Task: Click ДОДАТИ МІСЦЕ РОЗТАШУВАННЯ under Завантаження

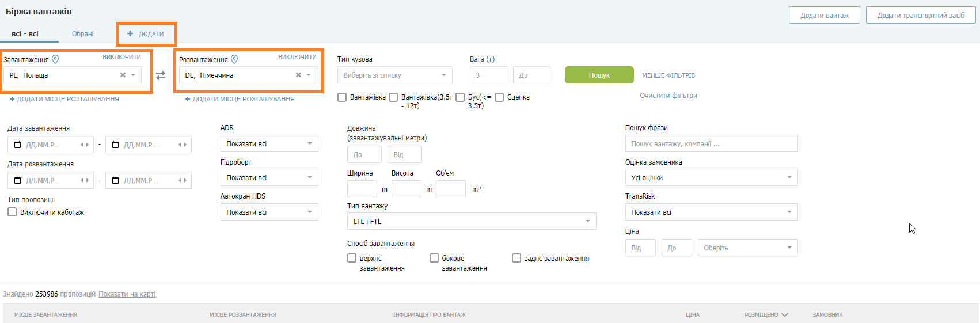Action: coord(64,99)
